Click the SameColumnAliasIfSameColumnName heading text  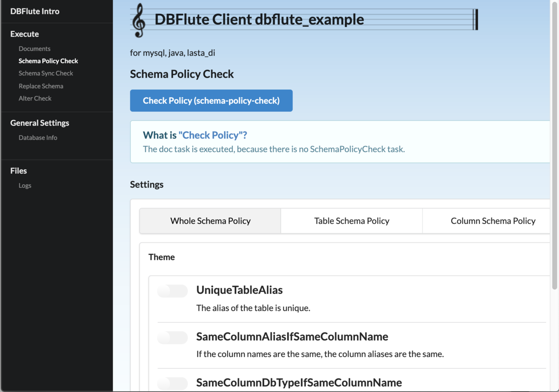coord(292,336)
